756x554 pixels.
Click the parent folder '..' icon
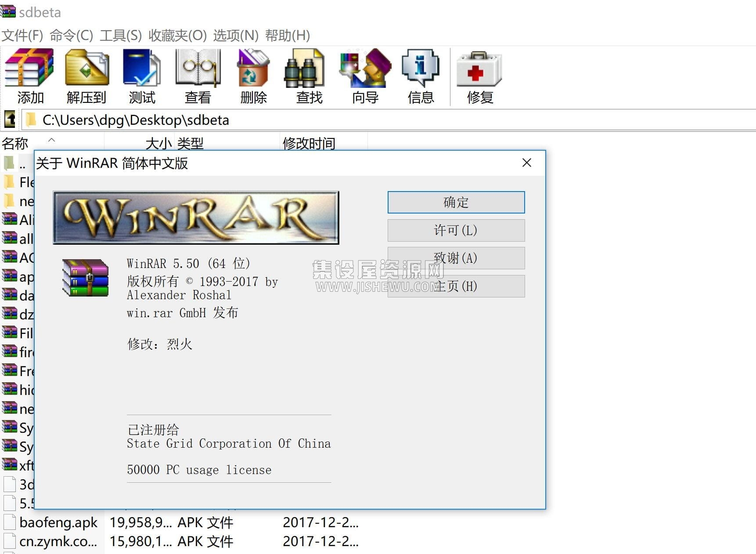pos(9,163)
